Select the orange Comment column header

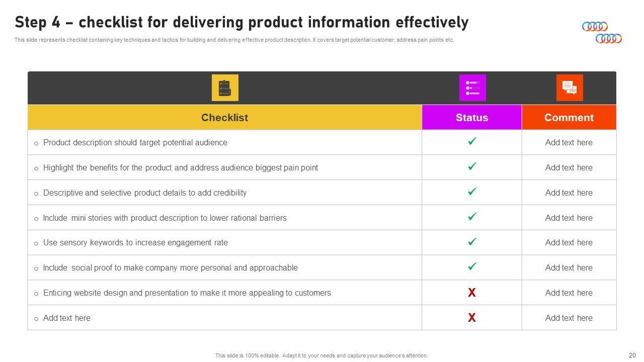[569, 118]
